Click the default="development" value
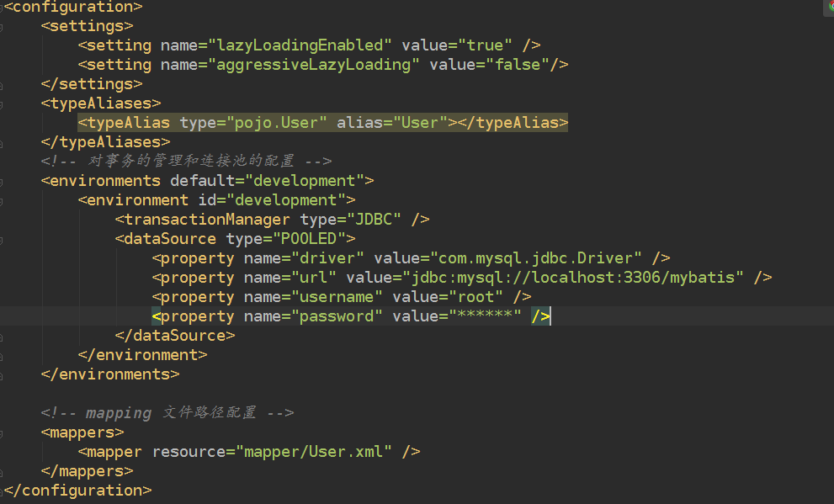 click(x=305, y=181)
